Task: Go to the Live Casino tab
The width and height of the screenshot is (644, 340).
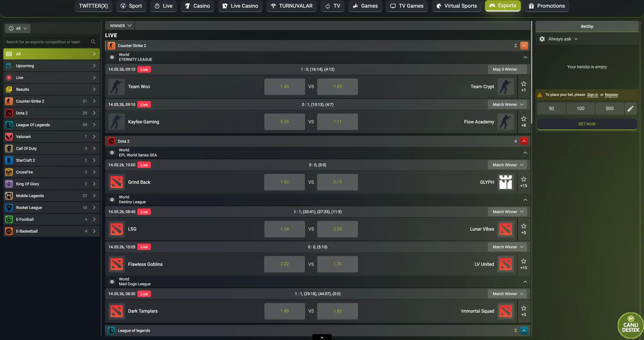Action: point(240,6)
